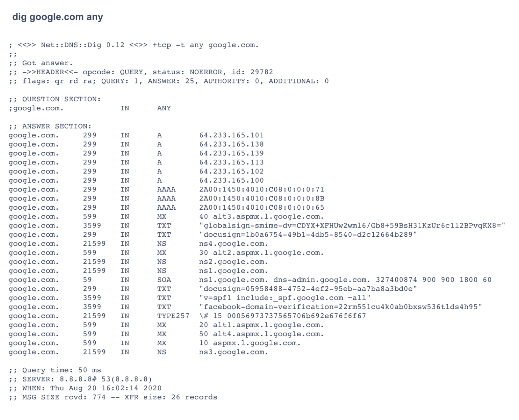
Task: Select IPv6 address ending in 0:65
Action: (262, 208)
